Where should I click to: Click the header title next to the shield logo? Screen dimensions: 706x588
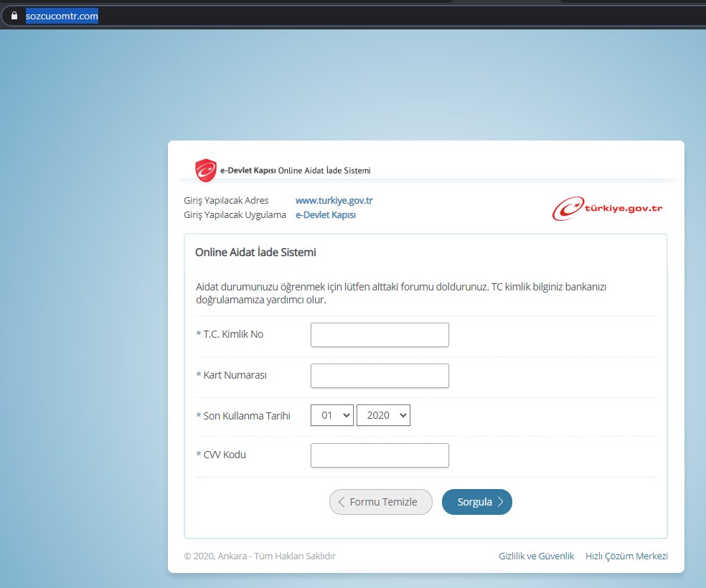(x=296, y=171)
